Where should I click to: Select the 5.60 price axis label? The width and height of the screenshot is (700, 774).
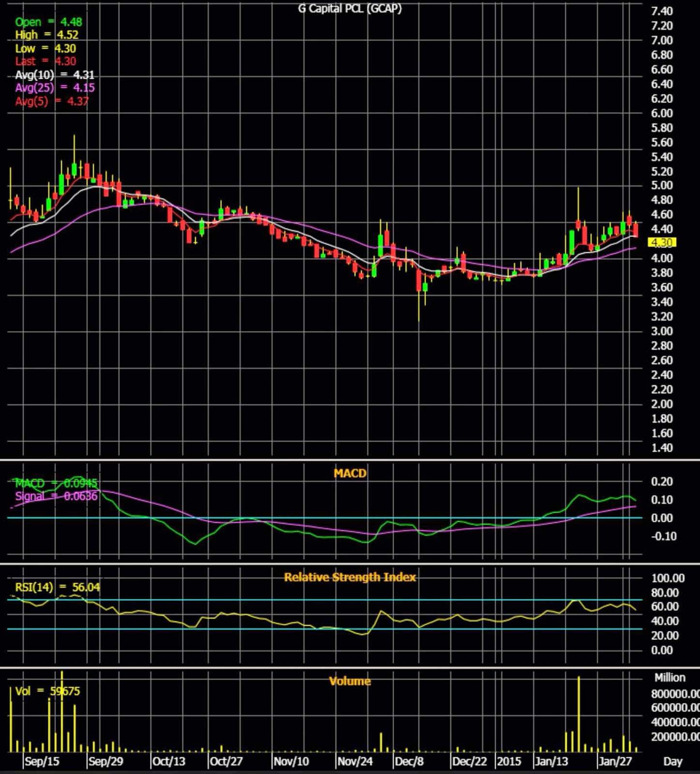[662, 142]
